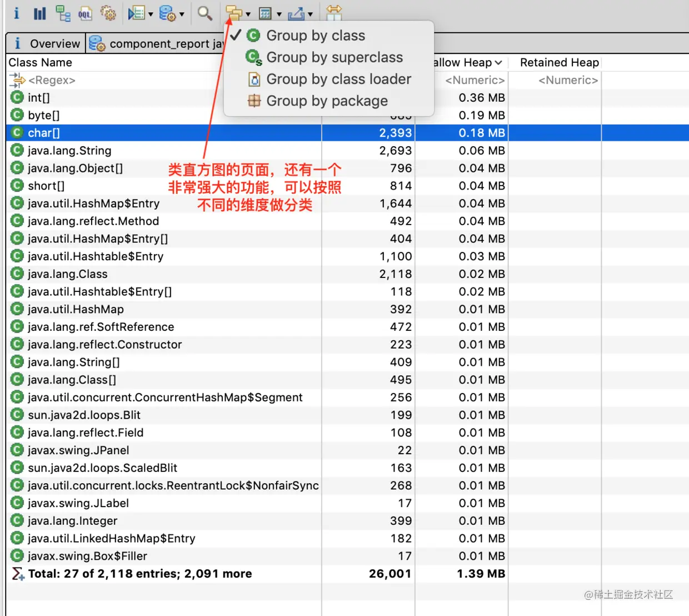Expand the export dropdown arrow

310,14
